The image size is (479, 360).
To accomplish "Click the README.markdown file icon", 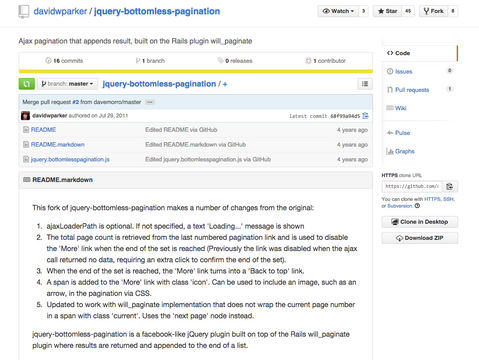I will pyautogui.click(x=26, y=144).
